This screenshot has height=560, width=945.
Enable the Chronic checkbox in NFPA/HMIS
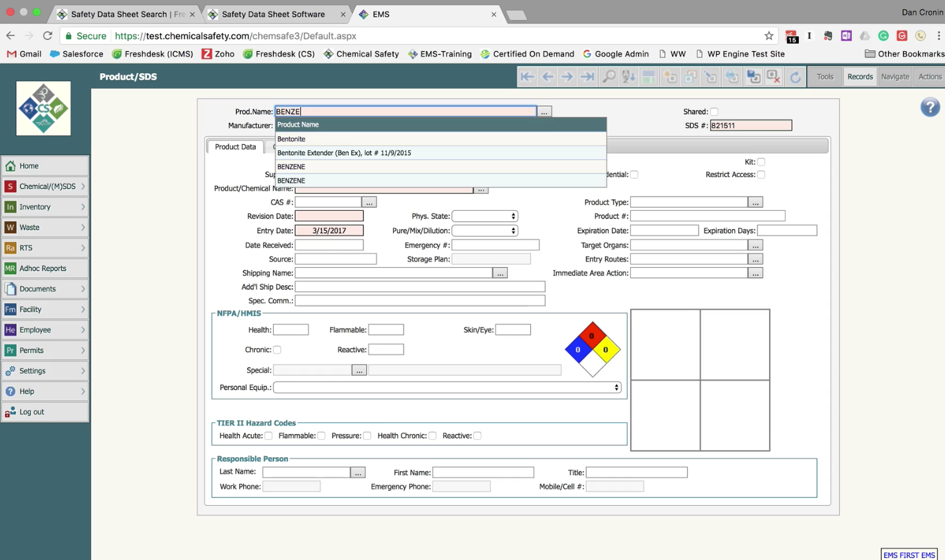[277, 349]
